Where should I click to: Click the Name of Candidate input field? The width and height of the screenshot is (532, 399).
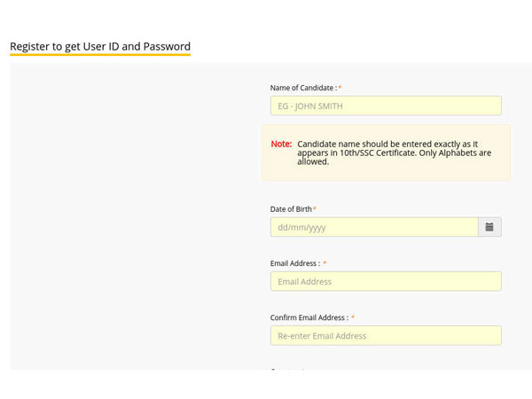tap(386, 106)
